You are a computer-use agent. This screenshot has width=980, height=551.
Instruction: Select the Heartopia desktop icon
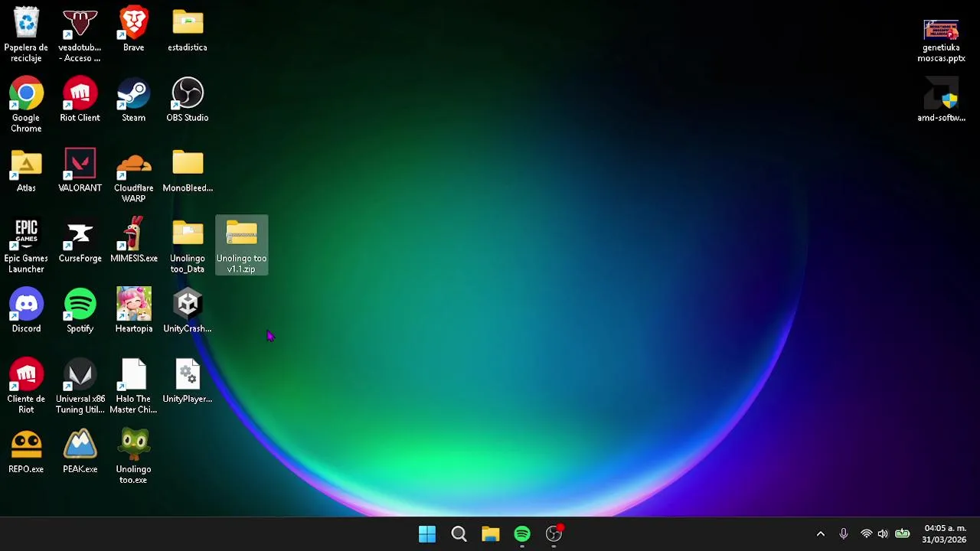(x=133, y=311)
